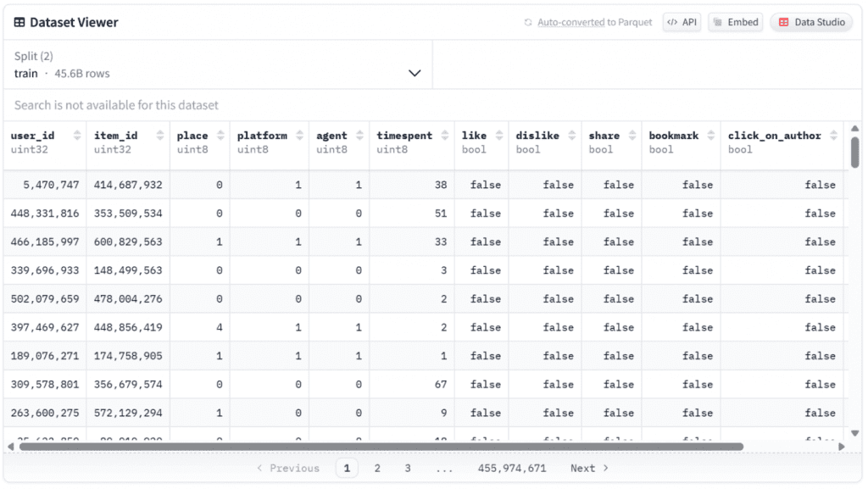
Task: Sort the bookmark column
Action: coord(711,136)
